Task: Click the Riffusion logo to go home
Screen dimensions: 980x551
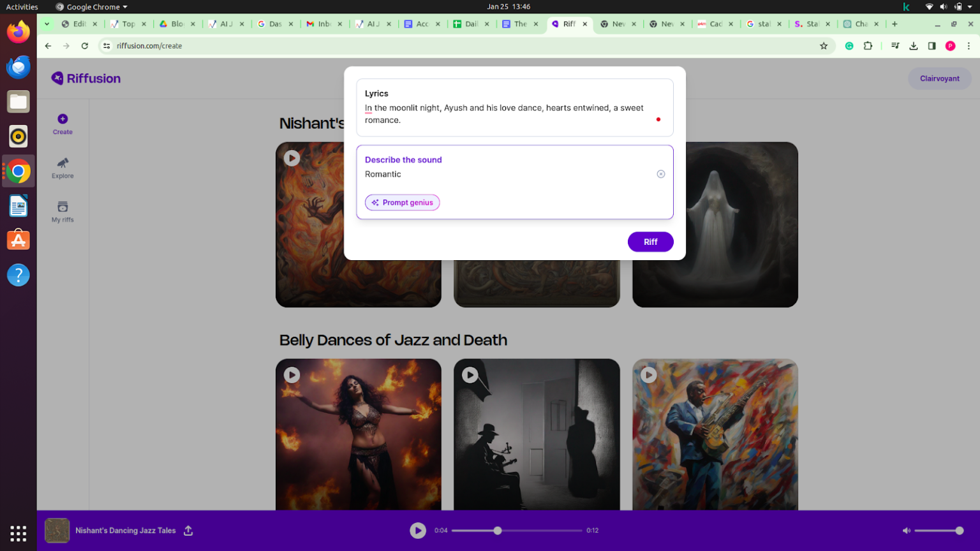Action: click(x=85, y=78)
